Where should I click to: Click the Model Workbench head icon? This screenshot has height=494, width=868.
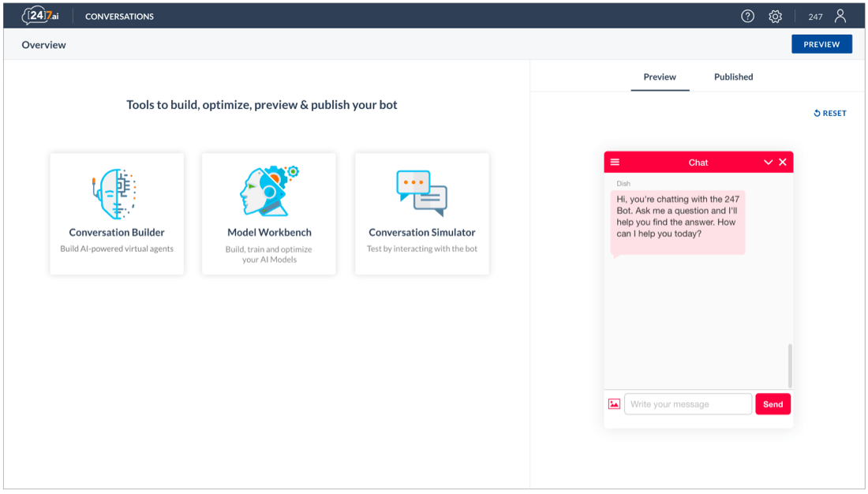(269, 191)
